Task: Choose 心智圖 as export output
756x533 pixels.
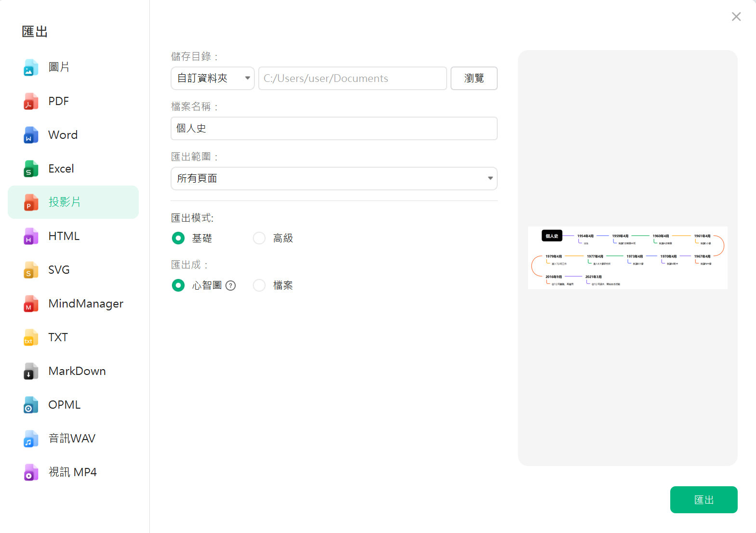Action: 178,285
